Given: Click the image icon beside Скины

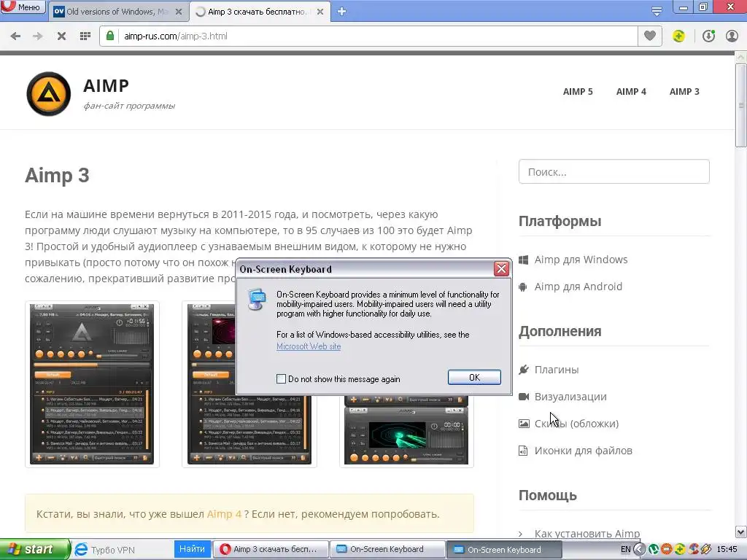Looking at the screenshot, I should [524, 424].
